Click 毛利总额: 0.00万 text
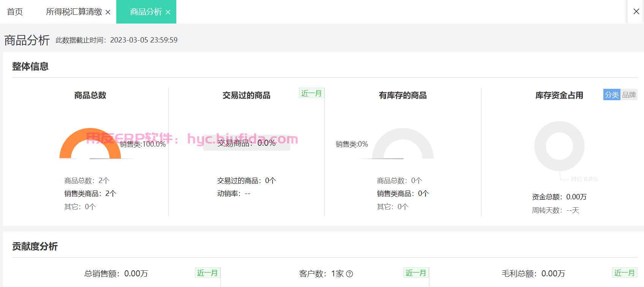 click(x=533, y=273)
